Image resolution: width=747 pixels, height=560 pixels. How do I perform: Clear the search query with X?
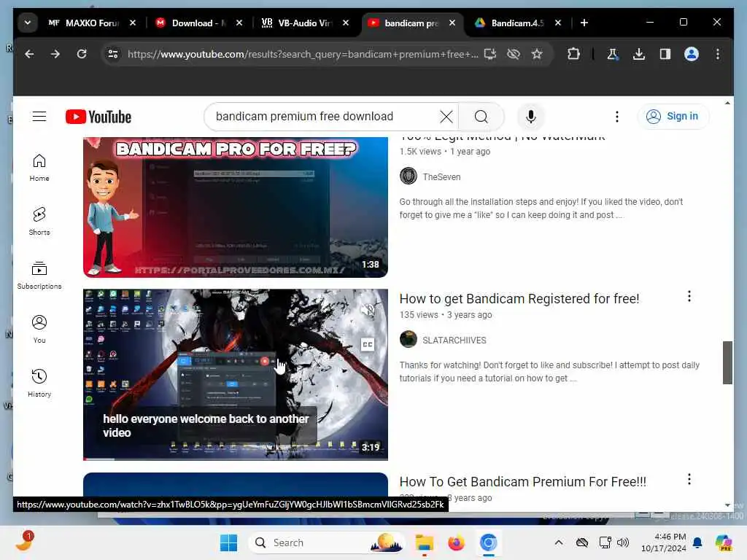[446, 117]
